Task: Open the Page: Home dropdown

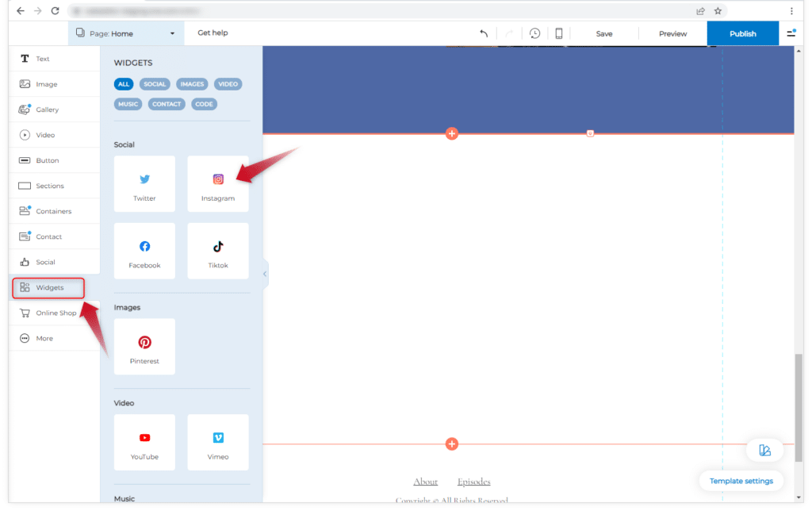Action: point(126,33)
